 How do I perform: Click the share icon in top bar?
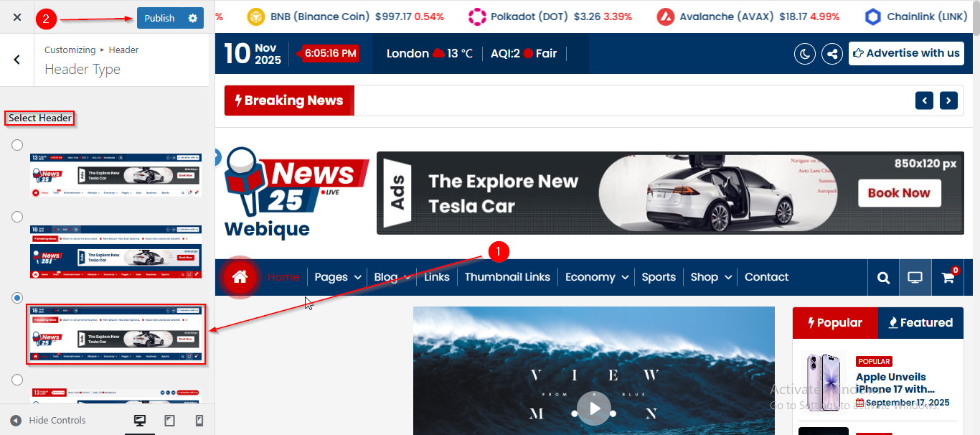point(831,54)
